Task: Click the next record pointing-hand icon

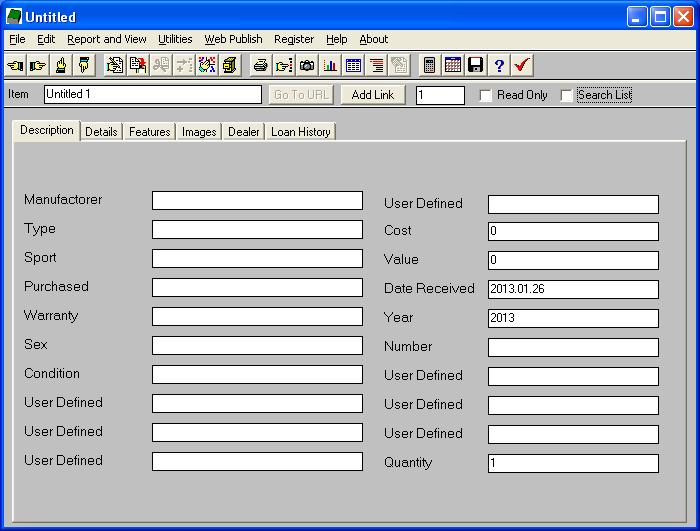Action: 38,65
